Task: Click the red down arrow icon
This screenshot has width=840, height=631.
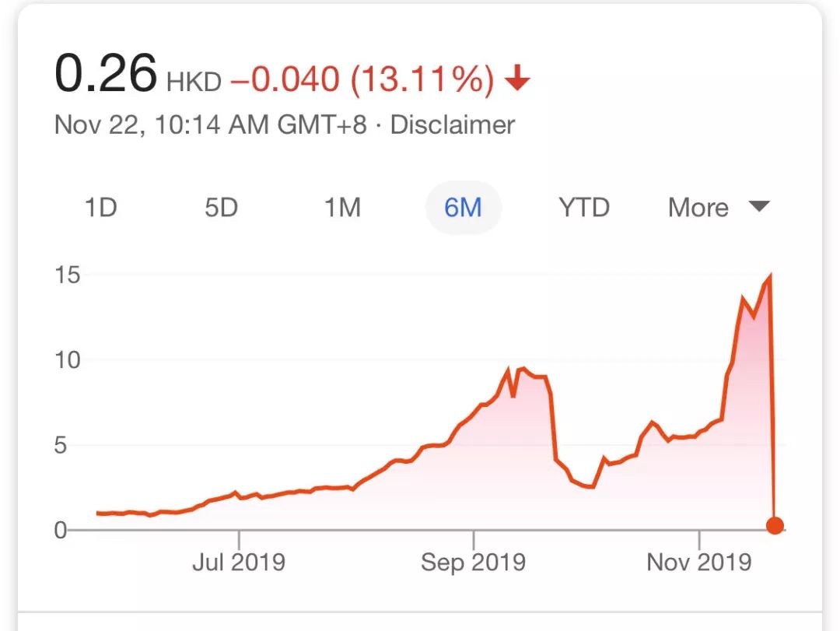Action: point(517,79)
